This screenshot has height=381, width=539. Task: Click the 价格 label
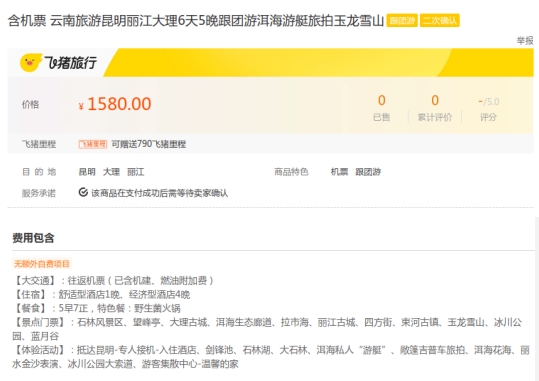tap(30, 105)
